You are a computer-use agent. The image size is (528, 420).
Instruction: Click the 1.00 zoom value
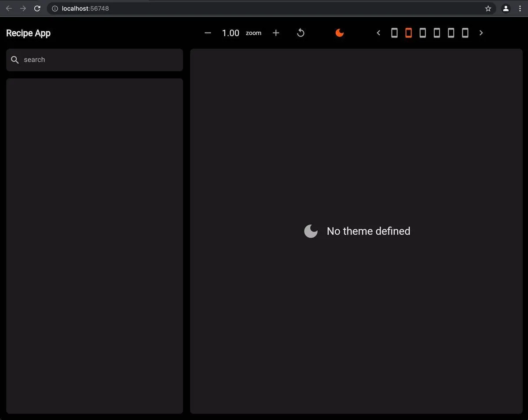tap(231, 33)
